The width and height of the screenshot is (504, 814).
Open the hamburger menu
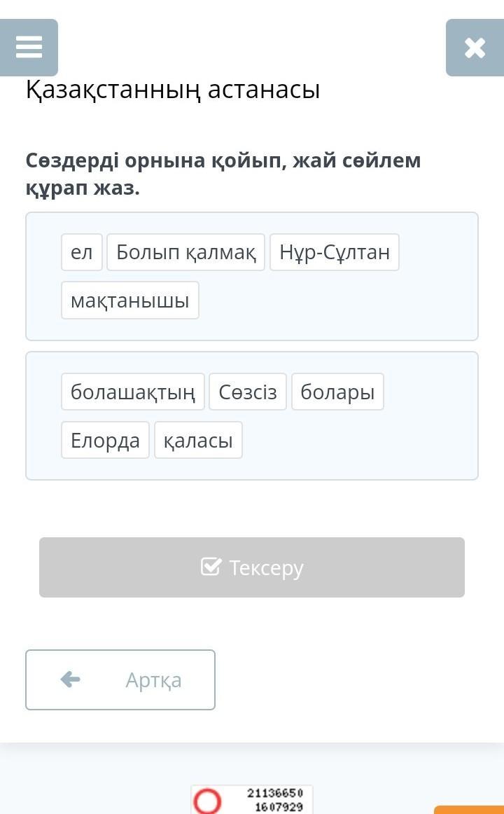29,48
